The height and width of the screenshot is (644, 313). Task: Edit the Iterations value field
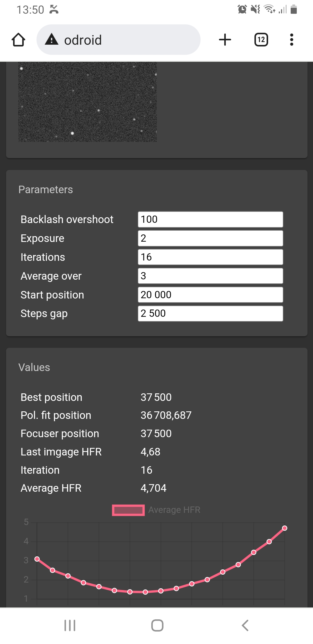pyautogui.click(x=210, y=257)
